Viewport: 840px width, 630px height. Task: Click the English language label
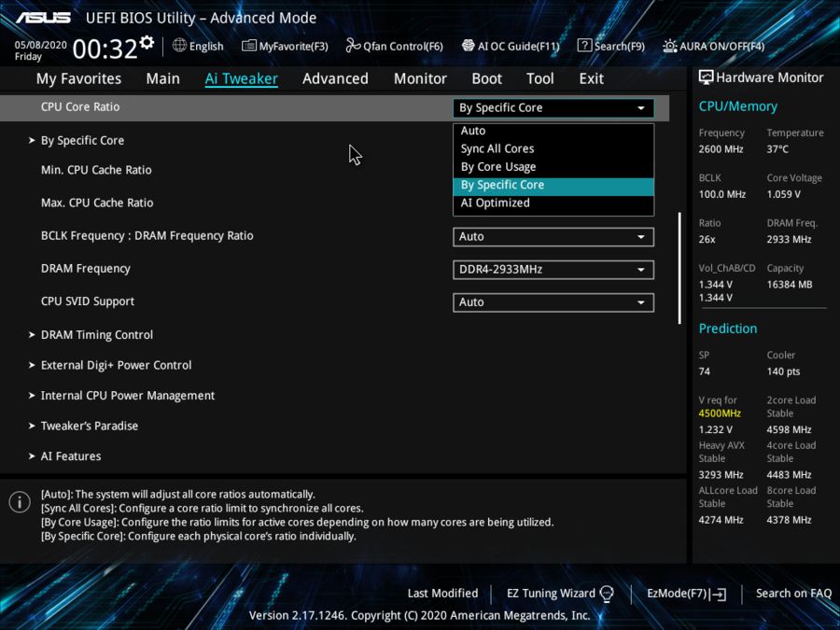[x=206, y=47]
